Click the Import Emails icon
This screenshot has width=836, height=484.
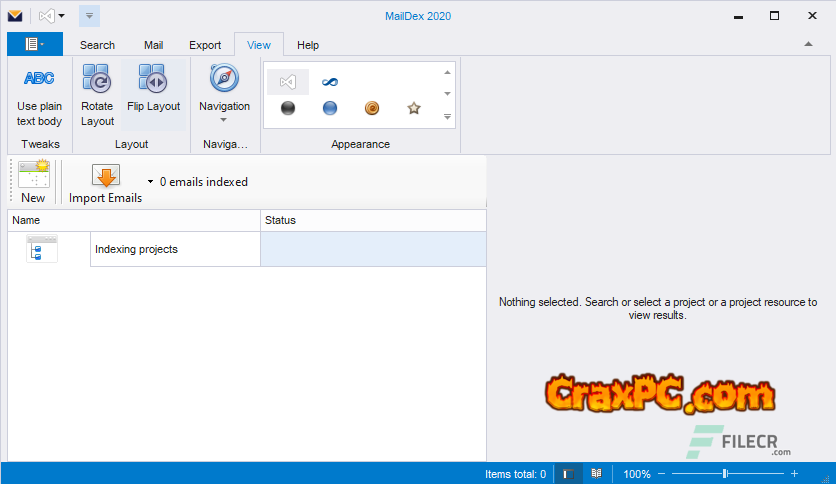pyautogui.click(x=105, y=177)
